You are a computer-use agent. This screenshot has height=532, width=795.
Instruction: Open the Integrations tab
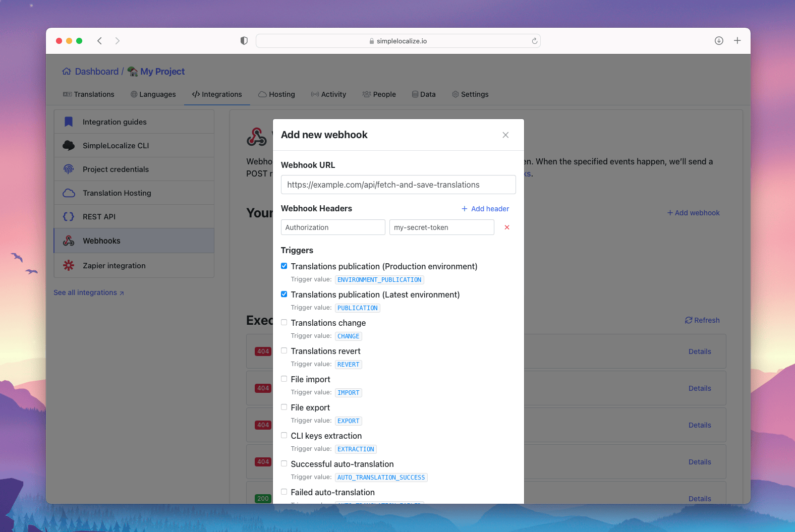point(217,94)
